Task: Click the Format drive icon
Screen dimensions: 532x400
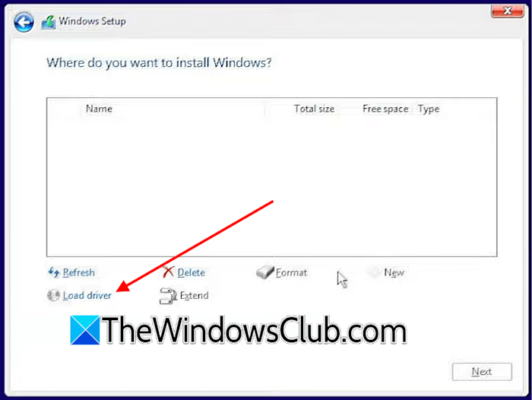Action: (x=265, y=272)
